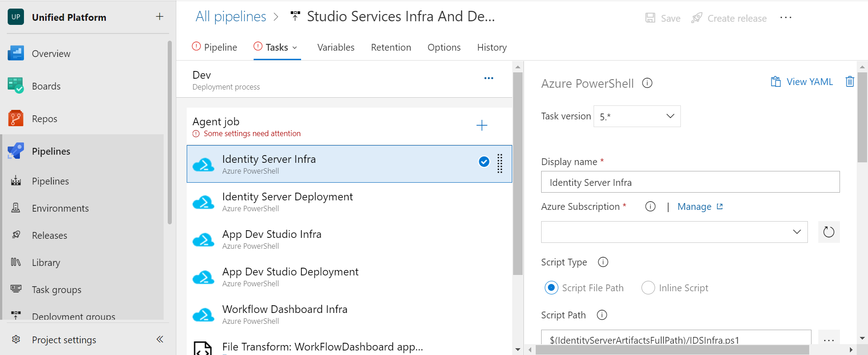
Task: Open Project settings gear icon
Action: (16, 340)
